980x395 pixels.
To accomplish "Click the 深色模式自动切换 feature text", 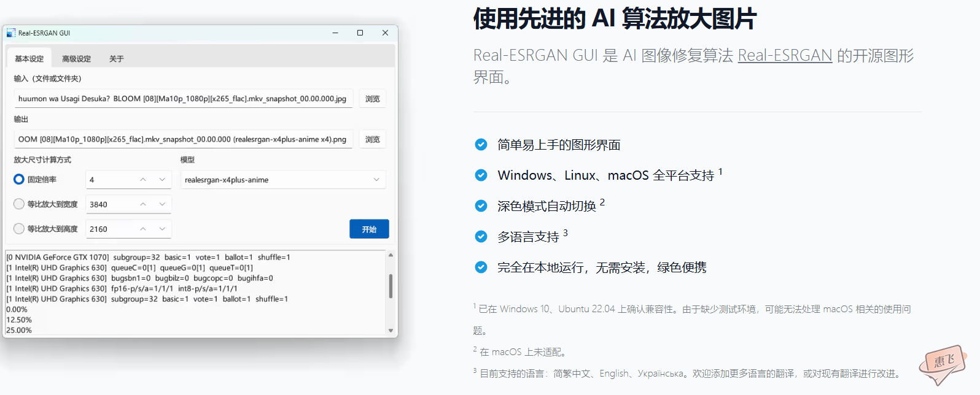I will click(546, 206).
